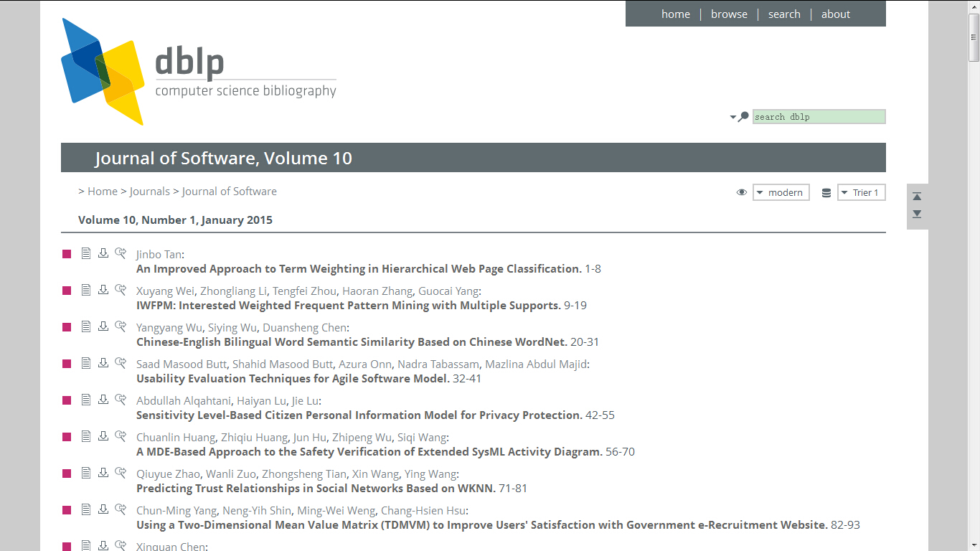
Task: Open export record icon for Yangyang Wu entry
Action: 103,326
